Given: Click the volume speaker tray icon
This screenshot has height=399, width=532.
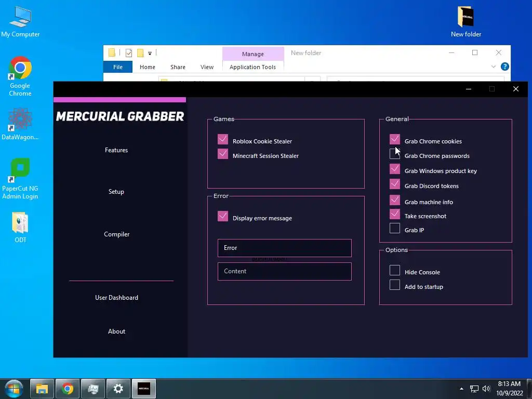Looking at the screenshot, I should point(486,389).
